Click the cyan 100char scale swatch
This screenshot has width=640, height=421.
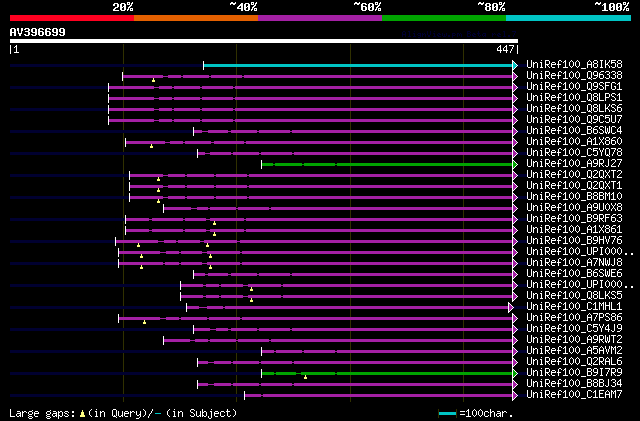(447, 414)
